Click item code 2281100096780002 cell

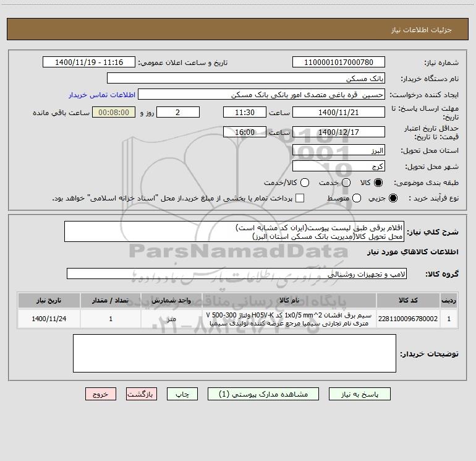click(x=408, y=319)
